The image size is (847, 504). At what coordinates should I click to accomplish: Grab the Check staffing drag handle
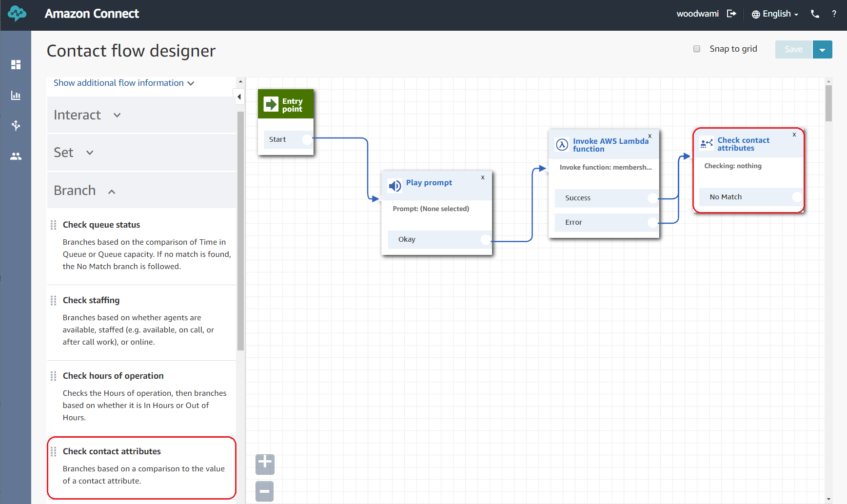(x=54, y=300)
